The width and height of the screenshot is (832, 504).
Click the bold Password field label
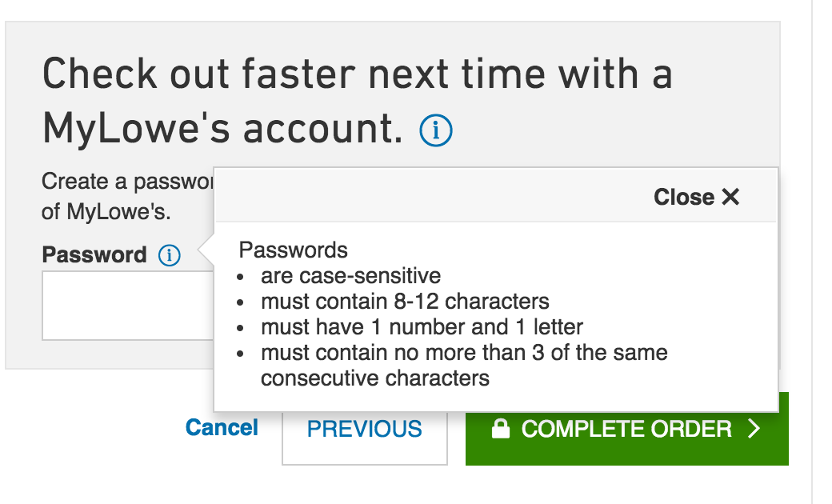click(x=94, y=255)
